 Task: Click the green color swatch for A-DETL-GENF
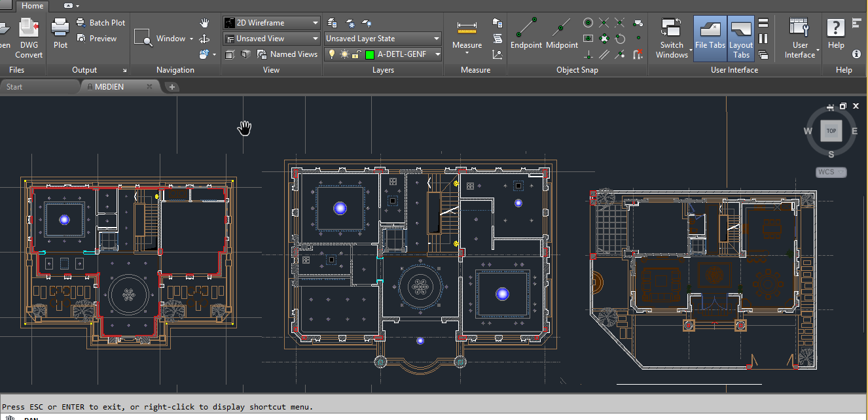pos(371,54)
